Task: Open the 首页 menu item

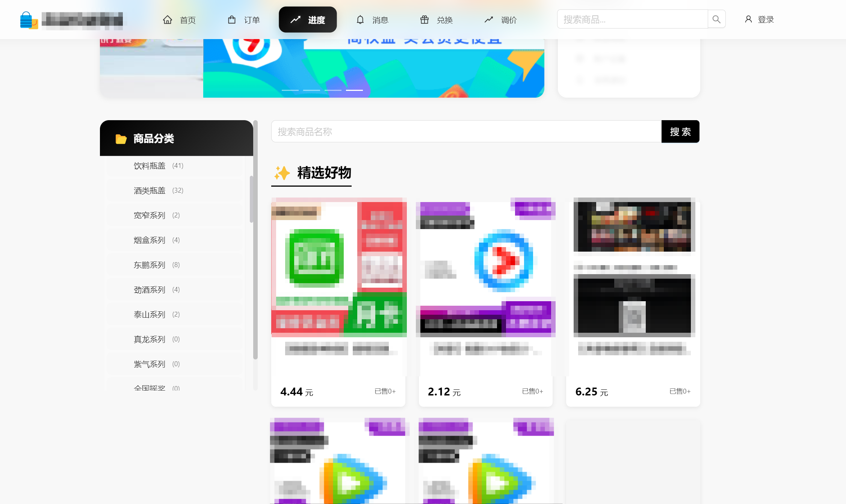Action: (187, 20)
